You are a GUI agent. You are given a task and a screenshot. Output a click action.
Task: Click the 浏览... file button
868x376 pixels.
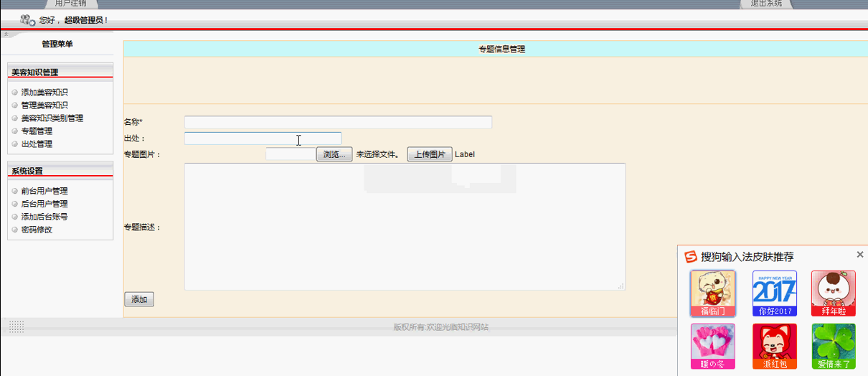click(334, 154)
